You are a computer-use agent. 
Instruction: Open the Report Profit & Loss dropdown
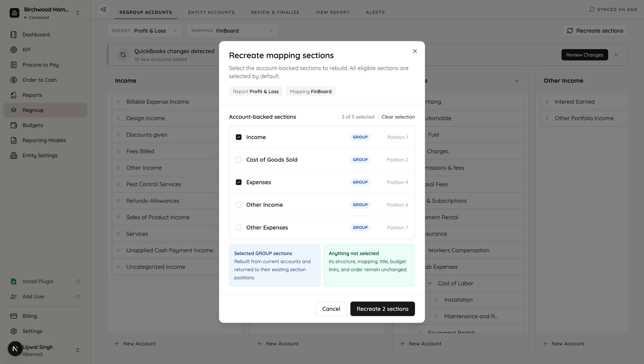(x=145, y=31)
